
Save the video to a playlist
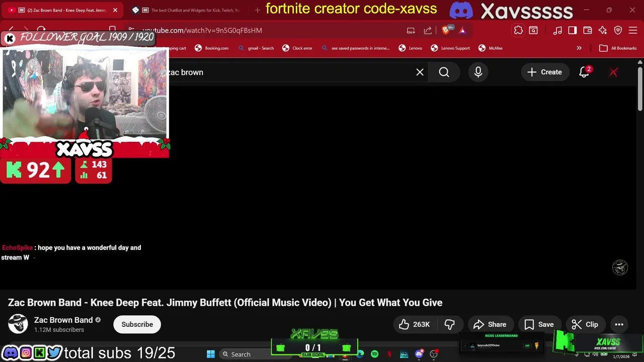pyautogui.click(x=539, y=324)
